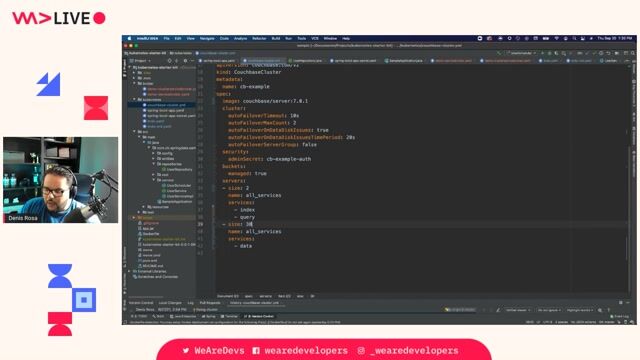640x360 pixels.
Task: Locate the open file in the Project tree
Action: click(x=169, y=61)
